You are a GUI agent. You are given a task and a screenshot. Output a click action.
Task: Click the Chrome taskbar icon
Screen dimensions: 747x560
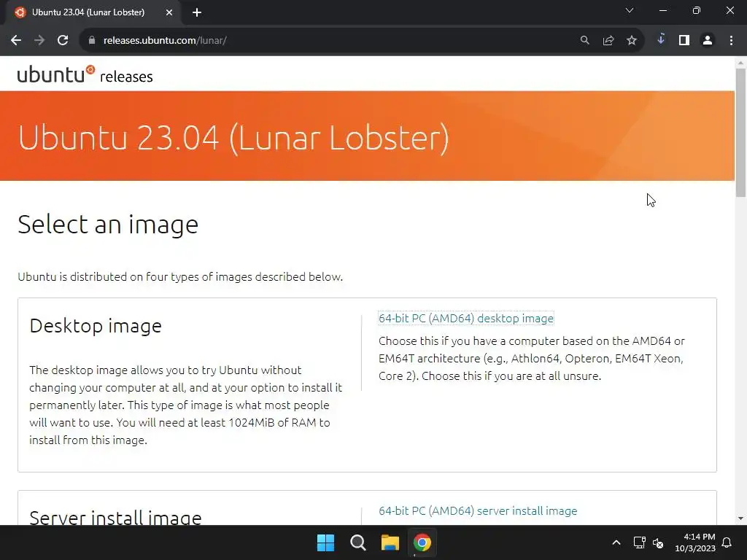[422, 542]
